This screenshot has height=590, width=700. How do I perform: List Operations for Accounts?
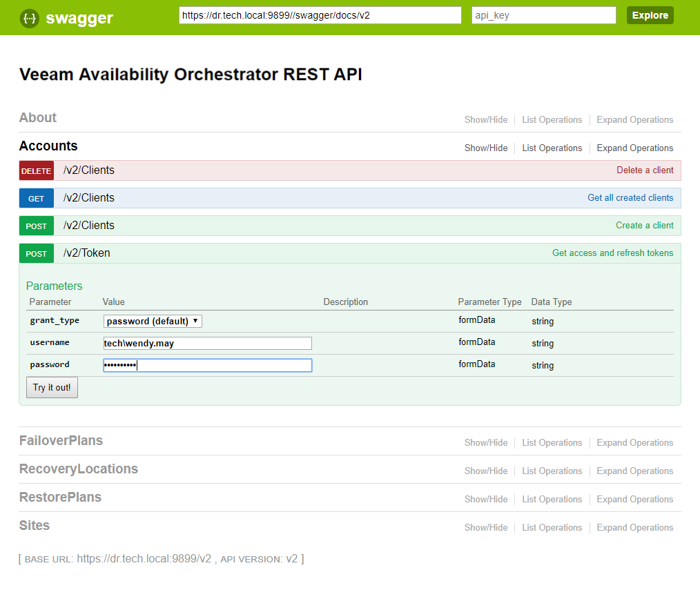(552, 148)
